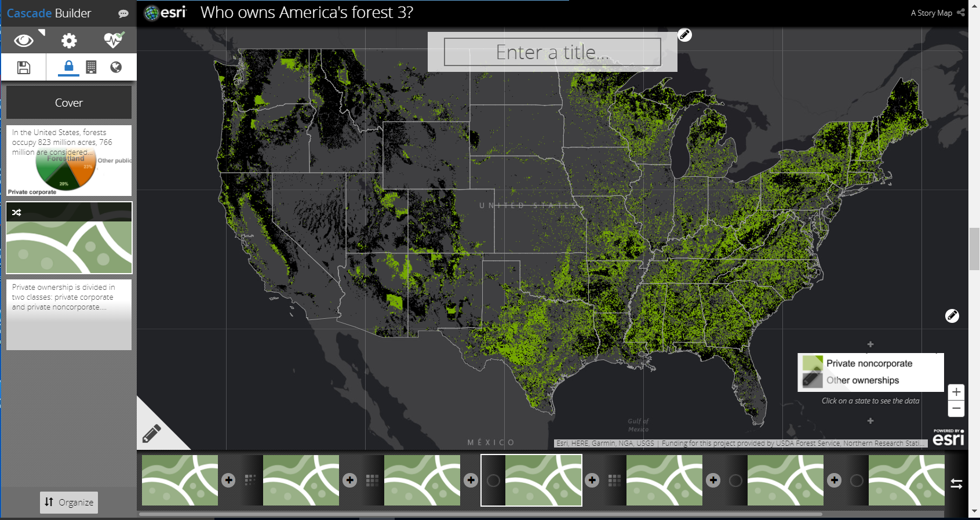Click the pencil edit icon above the legend

(x=952, y=315)
